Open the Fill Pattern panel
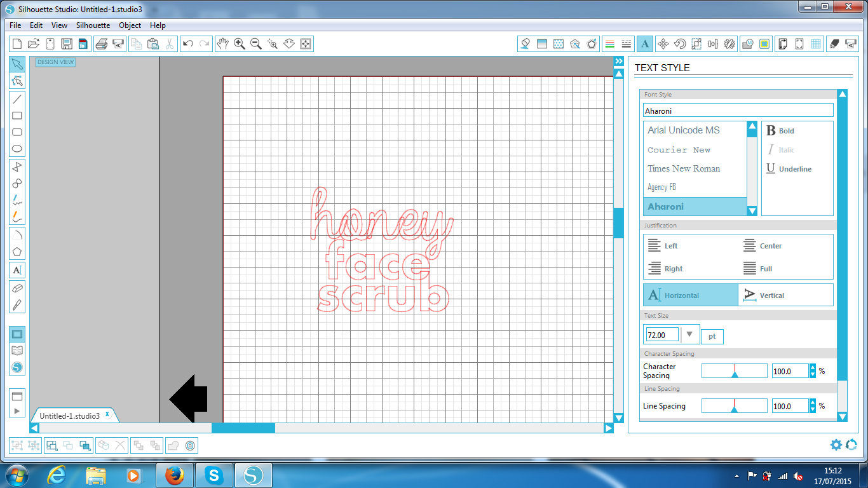This screenshot has height=488, width=868. coord(559,44)
